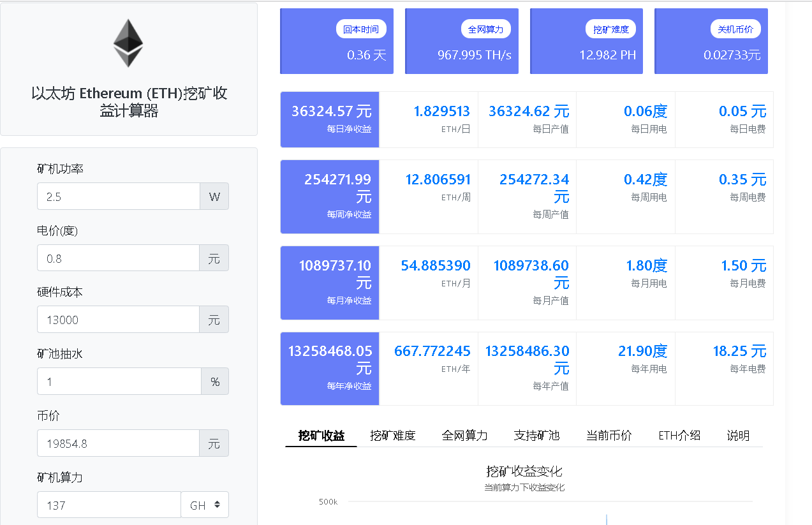Switch to the 支持矿池 tab
This screenshot has width=812, height=525.
537,435
